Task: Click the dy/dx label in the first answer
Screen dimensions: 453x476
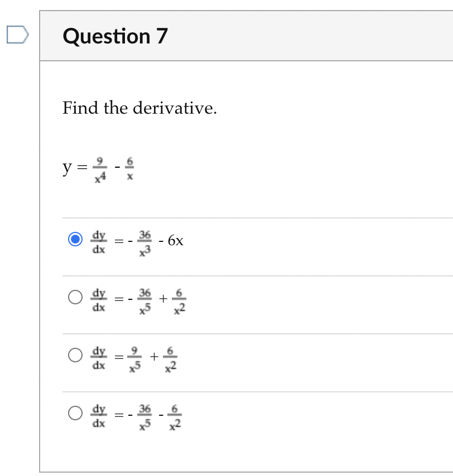Action: [98, 241]
